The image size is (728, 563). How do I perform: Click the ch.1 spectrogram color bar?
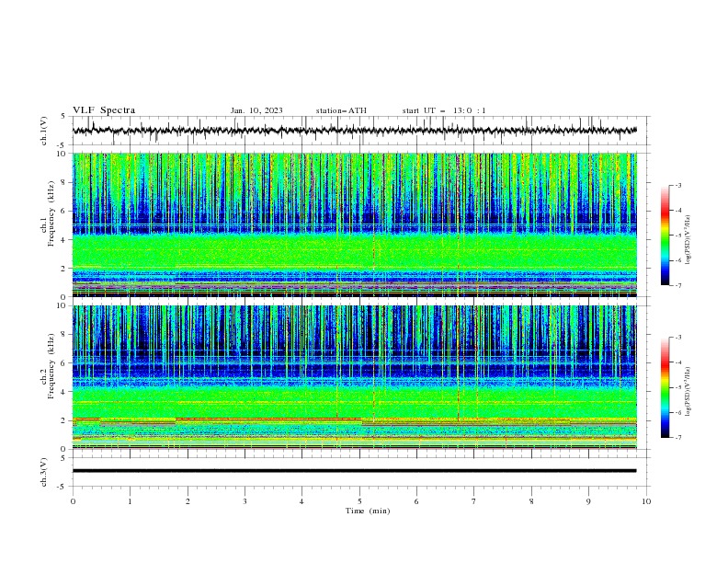[x=665, y=235]
